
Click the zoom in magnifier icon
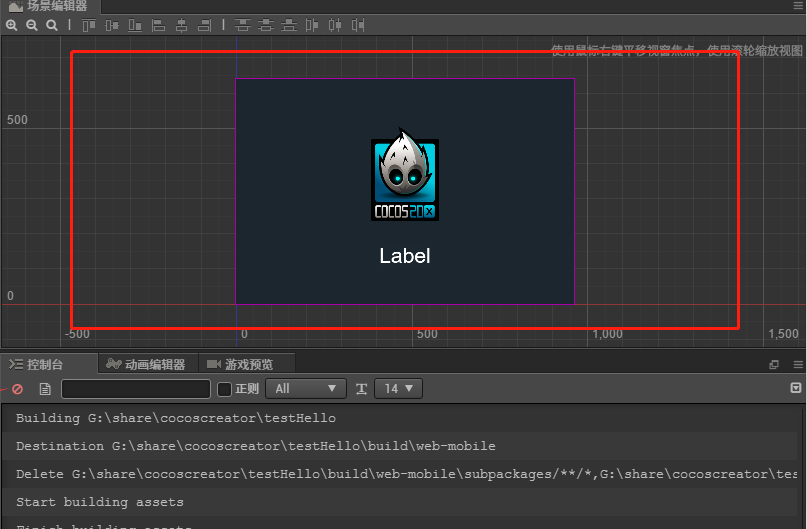(x=12, y=25)
